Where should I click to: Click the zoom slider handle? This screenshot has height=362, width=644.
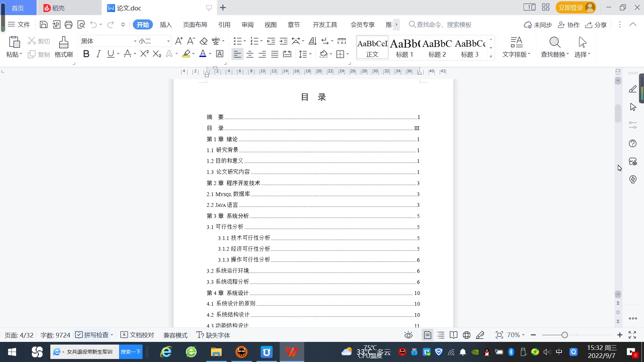565,335
